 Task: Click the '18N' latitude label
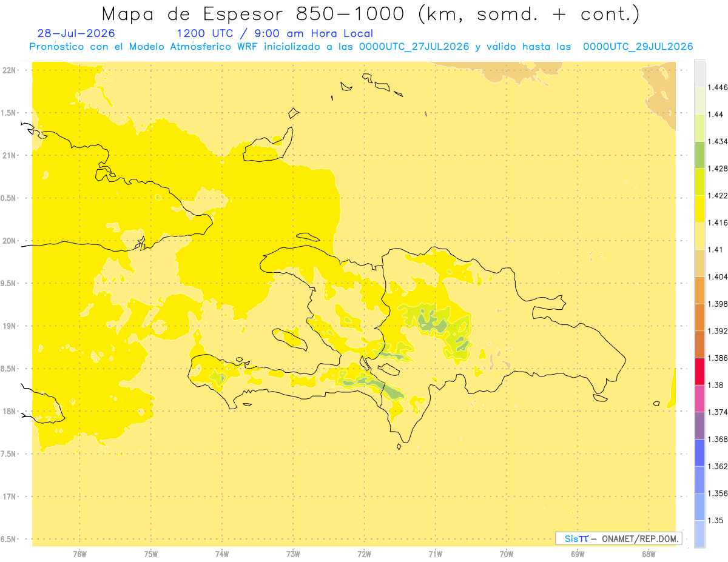pyautogui.click(x=9, y=412)
